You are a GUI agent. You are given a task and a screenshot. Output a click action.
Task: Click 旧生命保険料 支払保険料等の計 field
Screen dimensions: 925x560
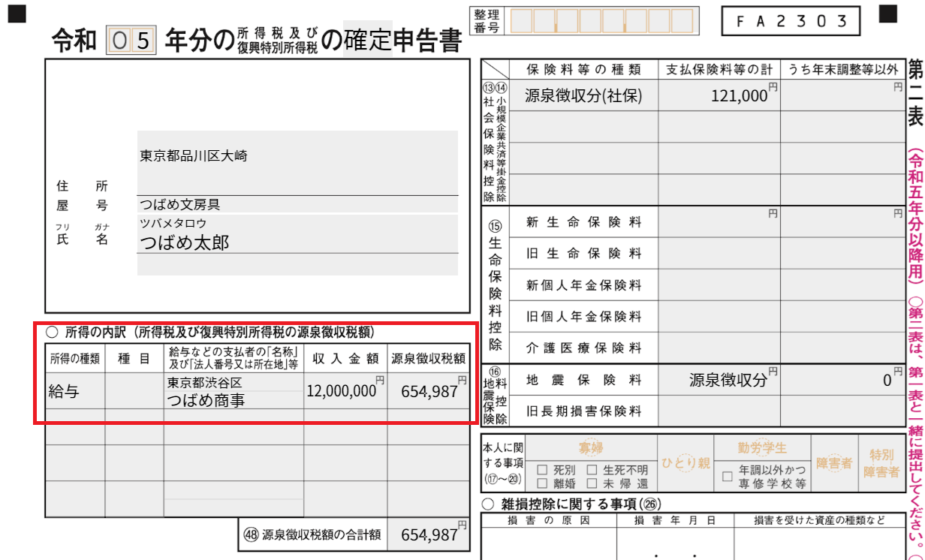click(719, 254)
